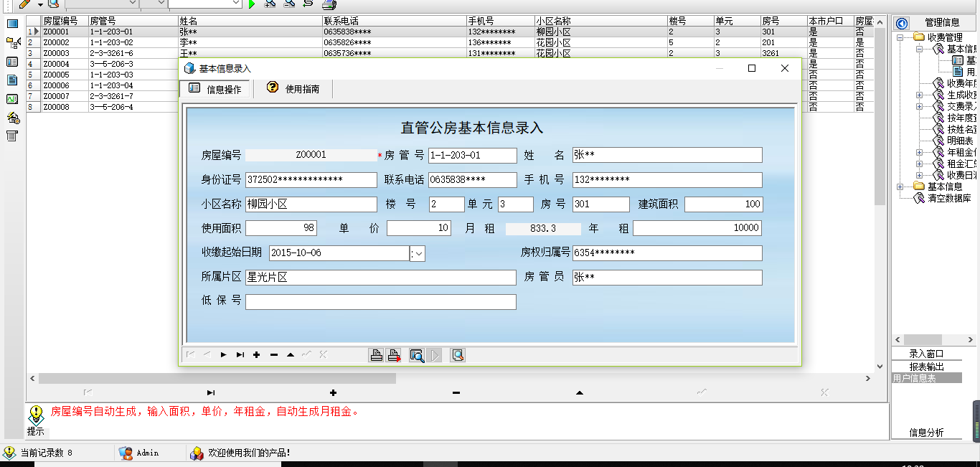Click the minus delete-record button in dialog
This screenshot has width=980, height=467.
273,354
